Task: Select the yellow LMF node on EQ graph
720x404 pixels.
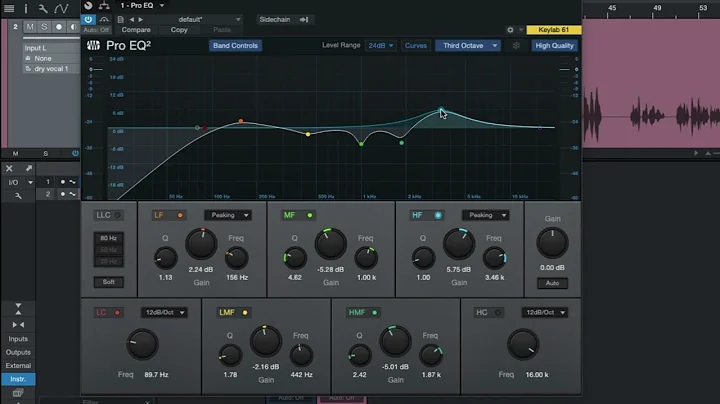Action: point(308,134)
